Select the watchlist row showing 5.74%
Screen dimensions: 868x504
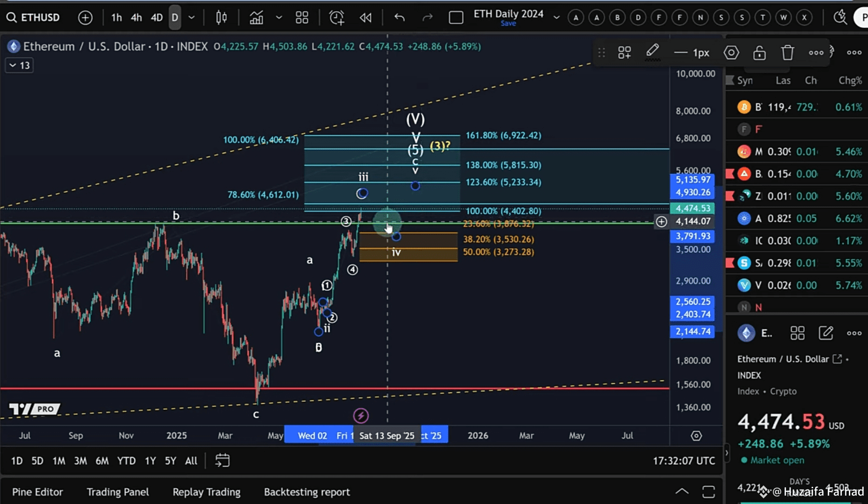tap(797, 285)
